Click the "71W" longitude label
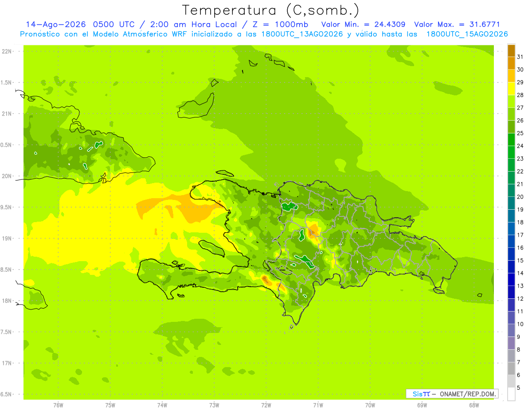Image resolution: width=532 pixels, height=411 pixels. click(x=318, y=405)
